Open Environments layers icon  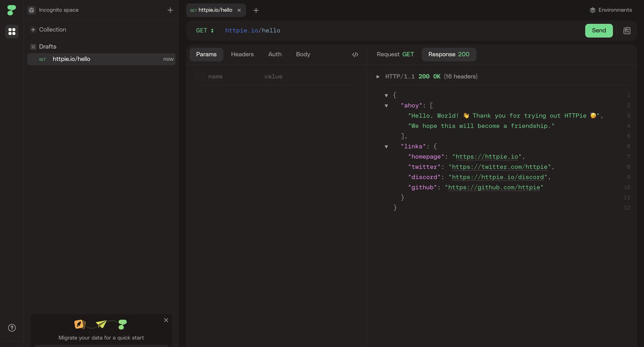[x=592, y=10]
